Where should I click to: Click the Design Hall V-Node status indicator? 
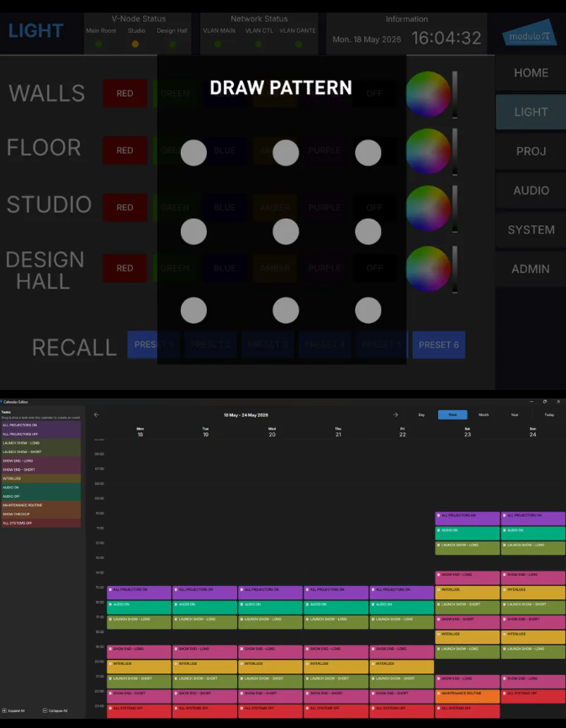coord(172,44)
